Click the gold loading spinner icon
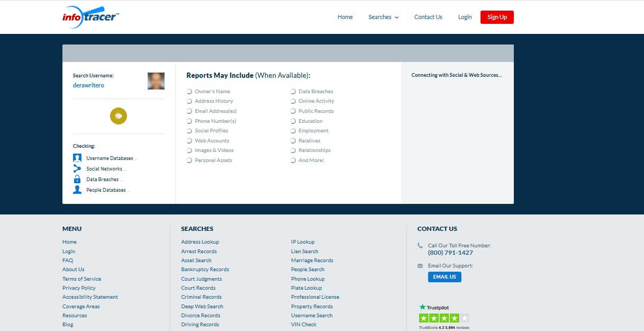Image resolution: width=644 pixels, height=331 pixels. pos(119,116)
